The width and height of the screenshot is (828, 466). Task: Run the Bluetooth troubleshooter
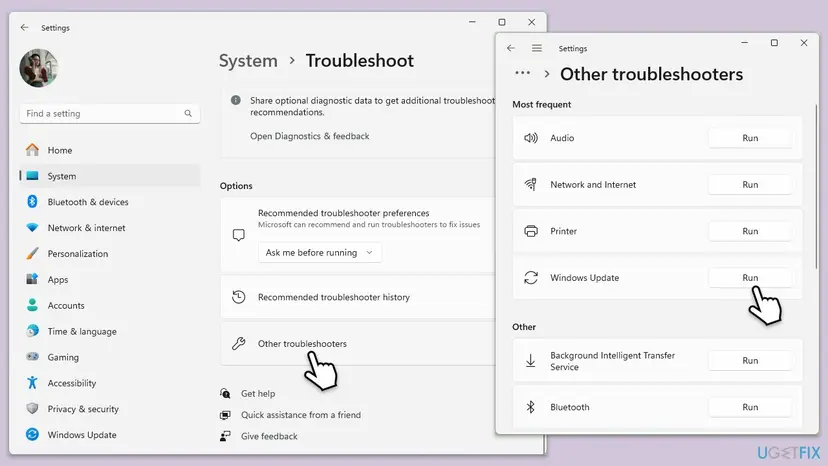point(750,407)
